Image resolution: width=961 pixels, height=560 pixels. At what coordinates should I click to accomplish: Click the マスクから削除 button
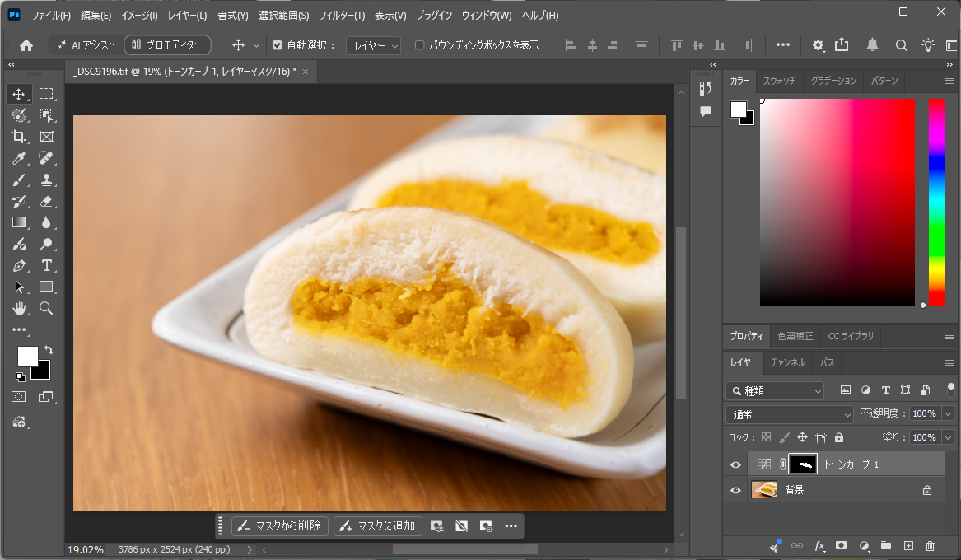[x=280, y=525]
